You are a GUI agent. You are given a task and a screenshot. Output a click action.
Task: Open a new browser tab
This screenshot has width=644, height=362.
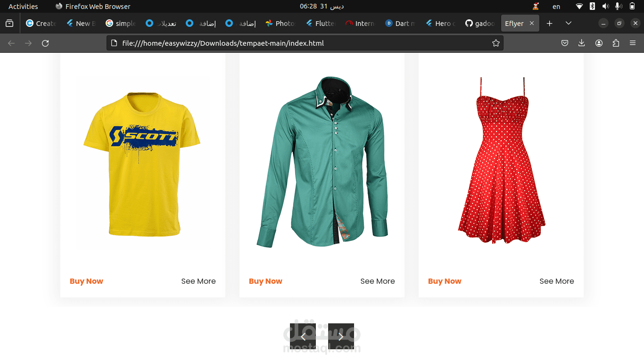(x=549, y=23)
